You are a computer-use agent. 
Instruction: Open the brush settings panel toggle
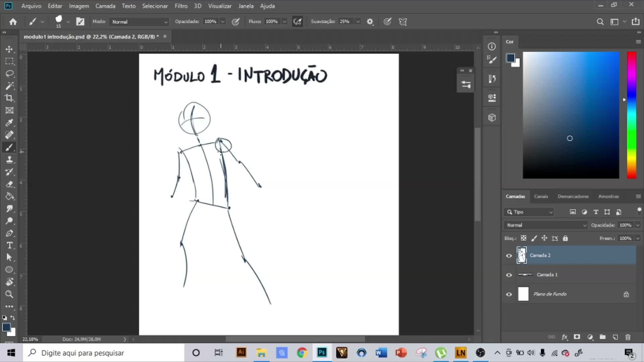point(80,21)
